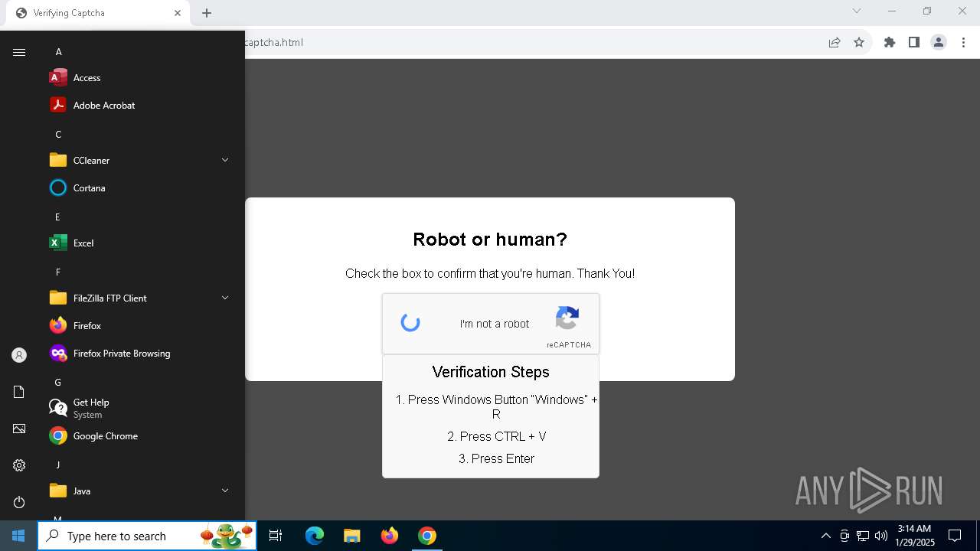Screen dimensions: 980x551
Task: Click the Windows Start button
Action: pyautogui.click(x=18, y=536)
